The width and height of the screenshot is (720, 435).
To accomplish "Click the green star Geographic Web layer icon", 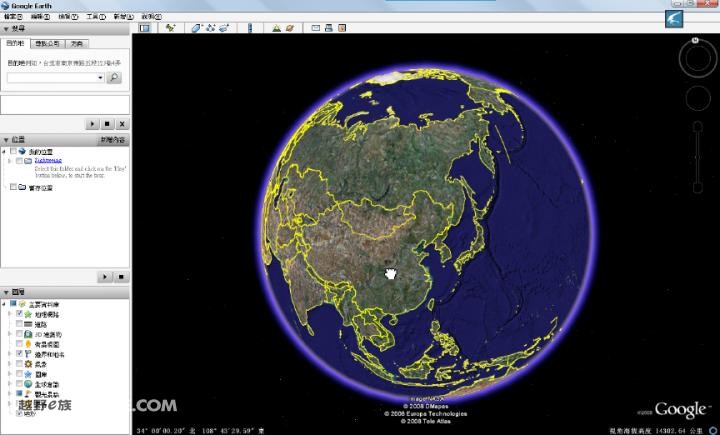I will [x=28, y=314].
